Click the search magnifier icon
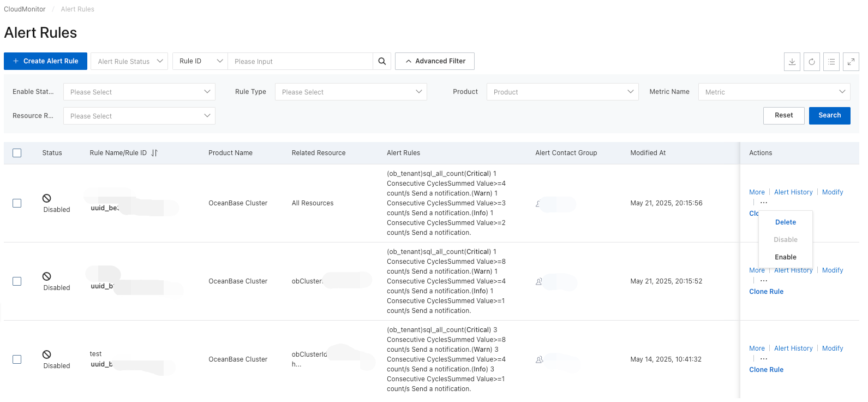 click(382, 61)
